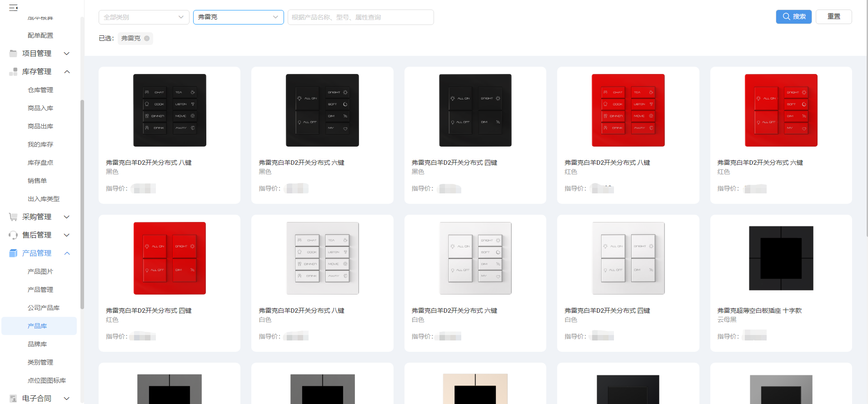Open the 弗雷克 brand dropdown
The image size is (868, 404).
[239, 17]
